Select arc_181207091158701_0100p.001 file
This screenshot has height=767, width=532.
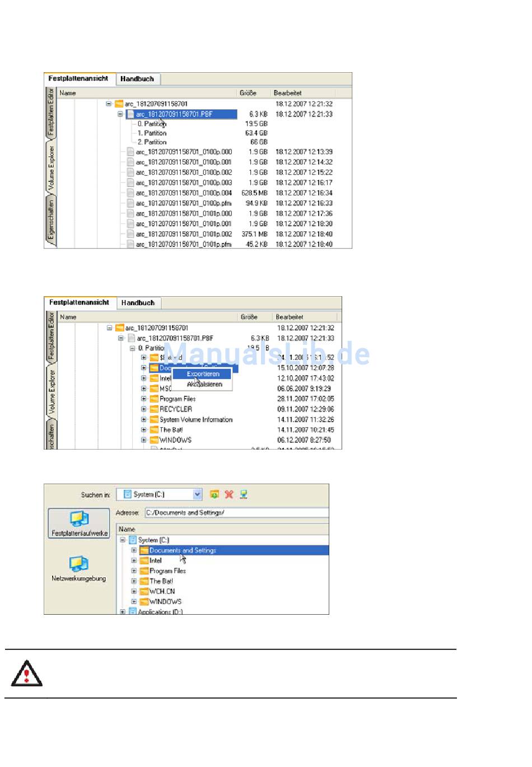point(184,162)
